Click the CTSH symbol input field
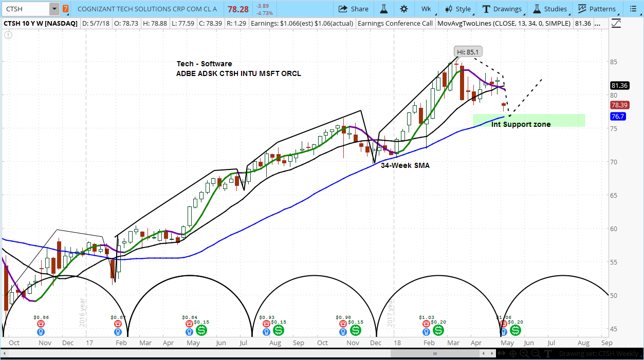Screen dimensions: 644x360 (26, 9)
